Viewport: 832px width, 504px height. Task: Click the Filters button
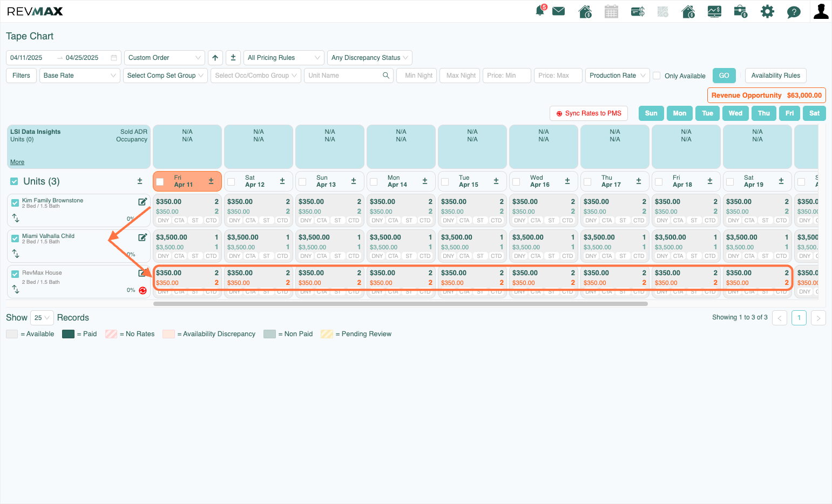[x=21, y=76]
